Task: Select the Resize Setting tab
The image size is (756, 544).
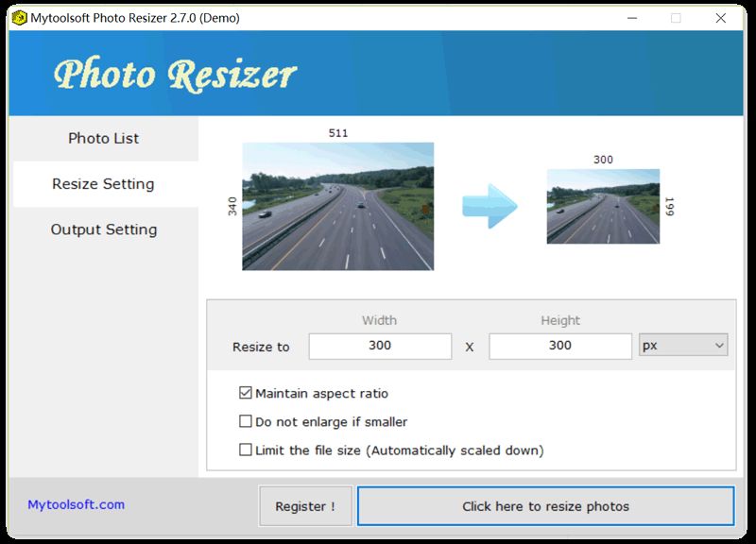Action: coord(104,184)
